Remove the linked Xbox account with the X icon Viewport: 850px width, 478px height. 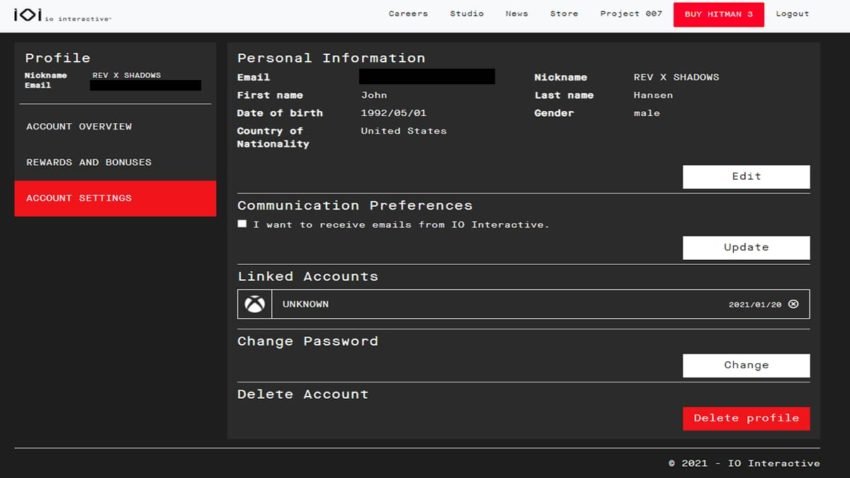793,304
